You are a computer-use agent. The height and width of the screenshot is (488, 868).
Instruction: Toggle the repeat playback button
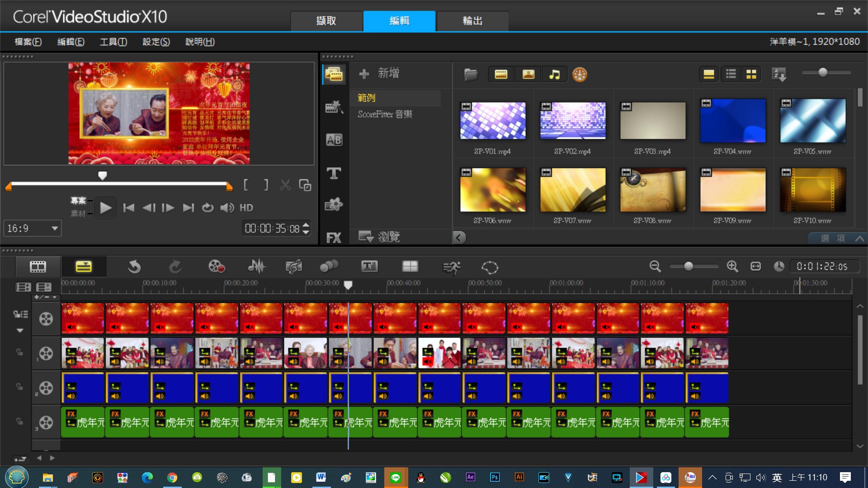pyautogui.click(x=208, y=208)
